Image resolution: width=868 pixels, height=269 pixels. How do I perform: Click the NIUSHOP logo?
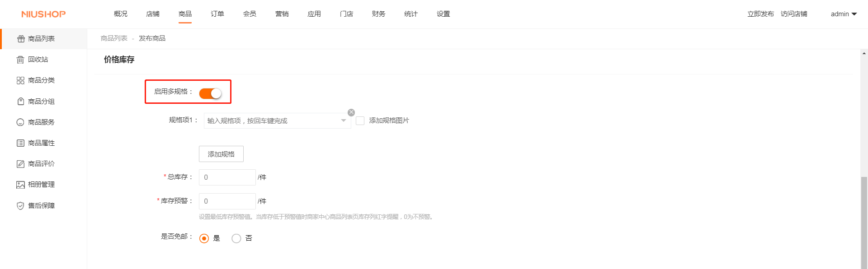tap(43, 14)
